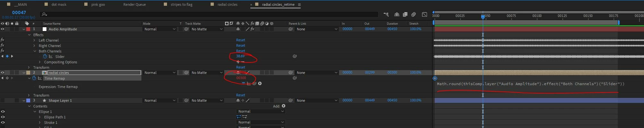Toggle graph icon beside Time Remap

coord(40,78)
